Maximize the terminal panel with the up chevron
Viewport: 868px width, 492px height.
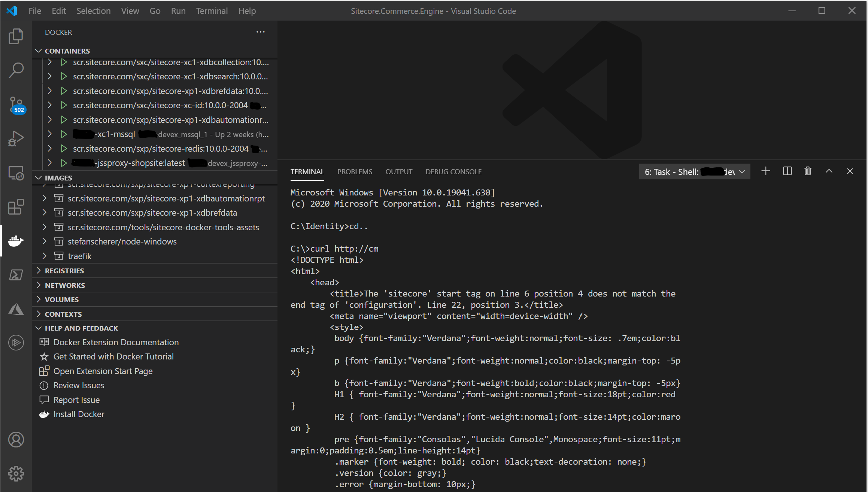click(x=829, y=171)
